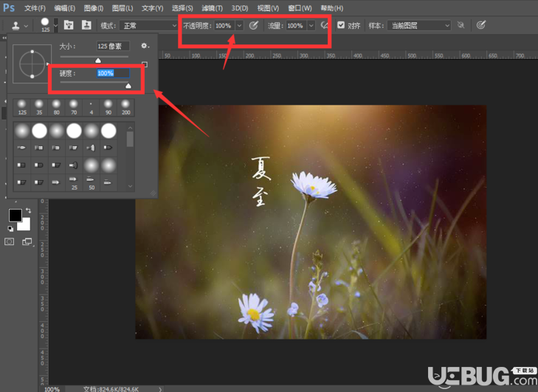
Task: Select recent brush labeled 70
Action: pyautogui.click(x=73, y=107)
